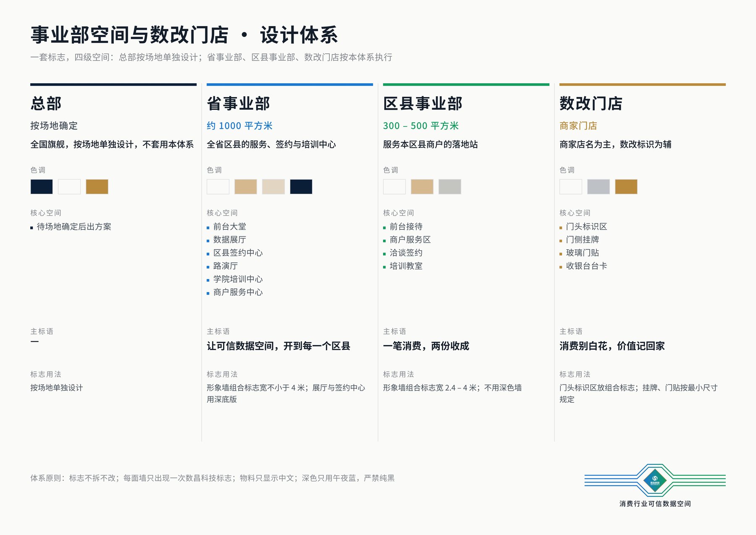Viewport: 756px width, 535px height.
Task: Click list item 玻璃门贴
Action: 583,253
